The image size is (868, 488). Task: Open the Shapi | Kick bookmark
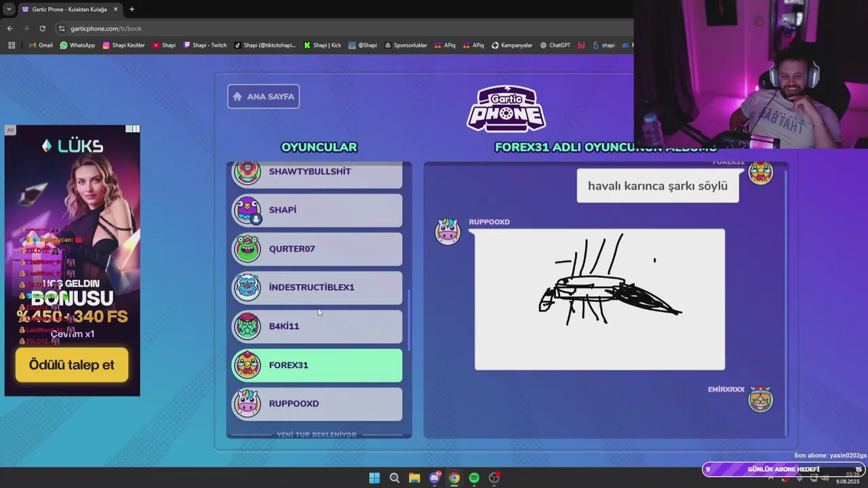click(323, 45)
